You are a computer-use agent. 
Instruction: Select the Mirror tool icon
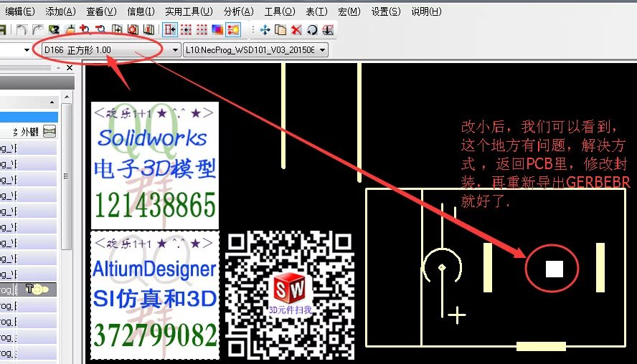pyautogui.click(x=327, y=29)
